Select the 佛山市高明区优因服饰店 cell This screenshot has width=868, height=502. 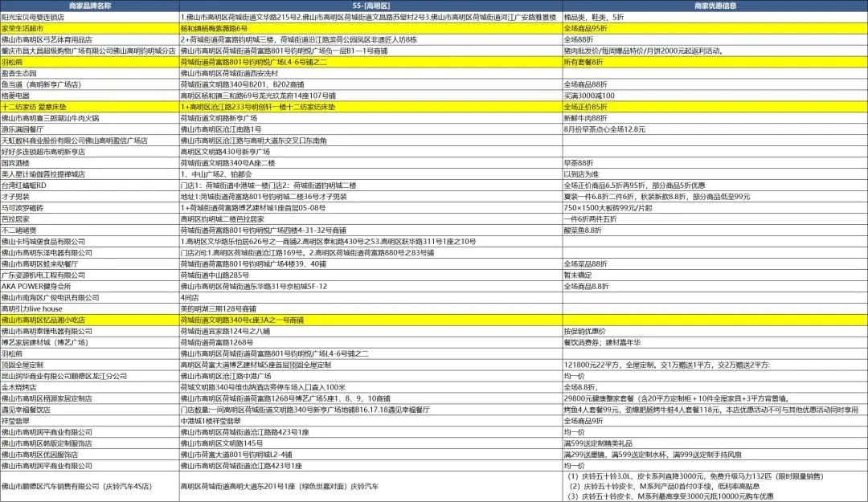click(x=90, y=455)
